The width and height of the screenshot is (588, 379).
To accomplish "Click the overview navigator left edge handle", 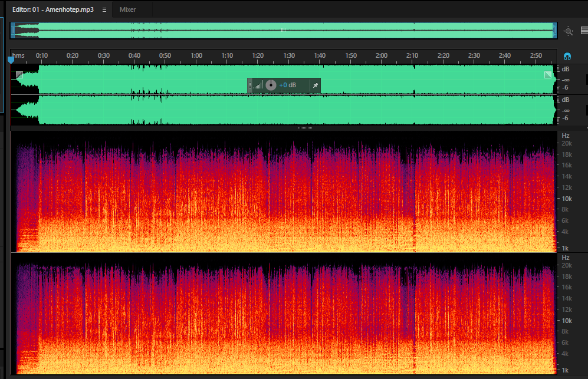I will 12,31.
